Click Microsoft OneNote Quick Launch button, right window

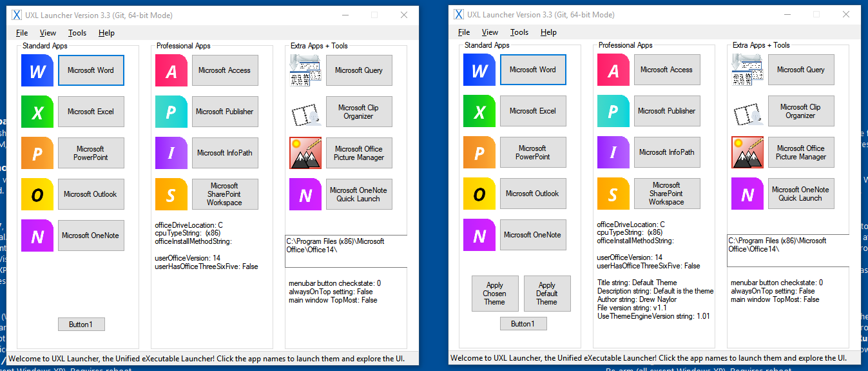pyautogui.click(x=801, y=194)
